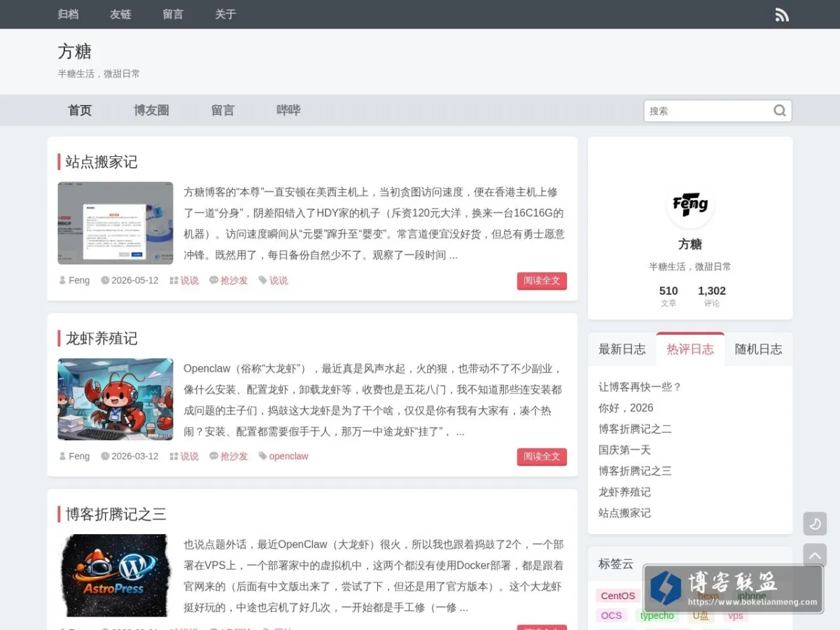Click 阅读全文 for 龙虾养殖记

point(542,456)
